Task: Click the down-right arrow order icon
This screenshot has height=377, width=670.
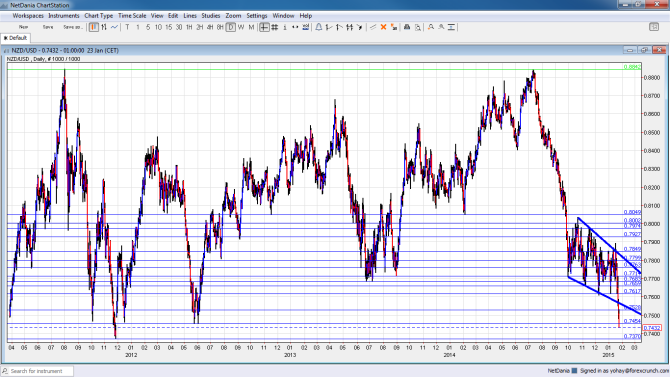Action: click(360, 27)
